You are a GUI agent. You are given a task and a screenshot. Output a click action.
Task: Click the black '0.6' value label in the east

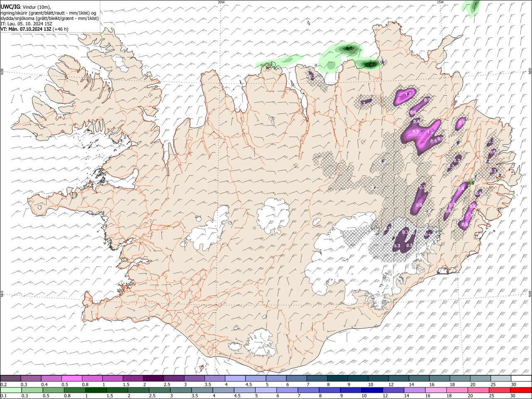point(471,183)
